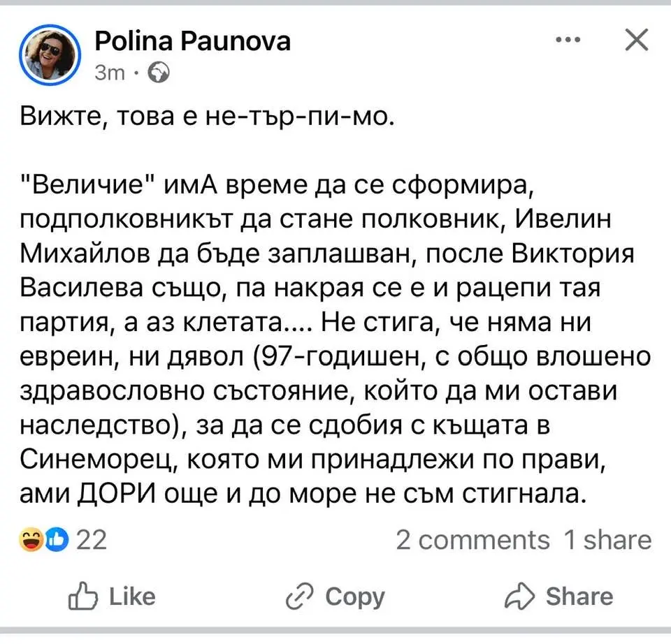Image resolution: width=671 pixels, height=644 pixels.
Task: Open the 2 comments link
Action: tap(472, 540)
